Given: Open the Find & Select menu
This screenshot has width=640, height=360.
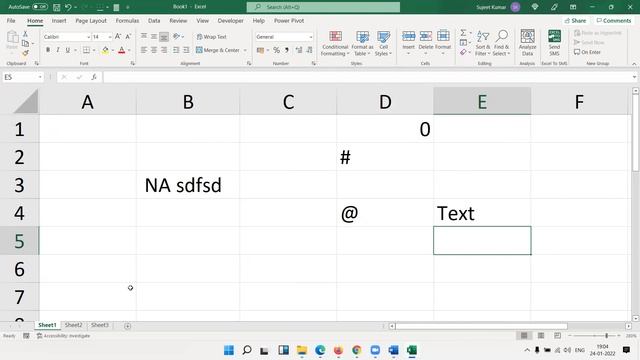Looking at the screenshot, I should click(x=501, y=43).
